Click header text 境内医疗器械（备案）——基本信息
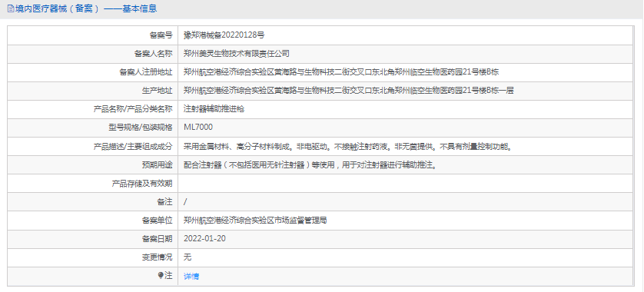Image resolution: width=644 pixels, height=292 pixels. click(86, 8)
